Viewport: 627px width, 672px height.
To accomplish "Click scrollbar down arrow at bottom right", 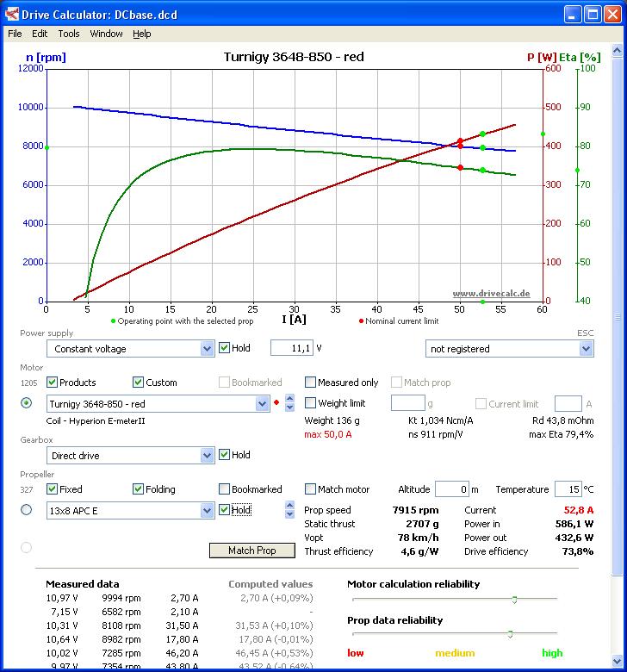I will click(618, 662).
